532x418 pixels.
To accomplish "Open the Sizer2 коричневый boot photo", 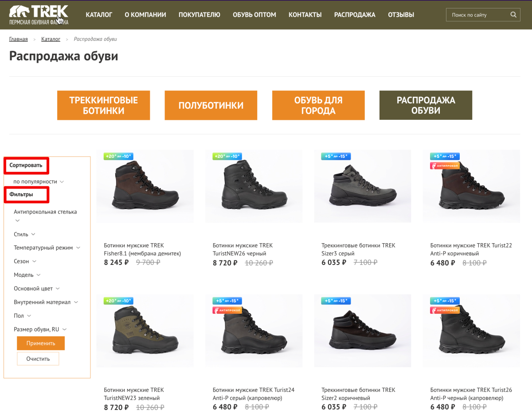I will [363, 331].
